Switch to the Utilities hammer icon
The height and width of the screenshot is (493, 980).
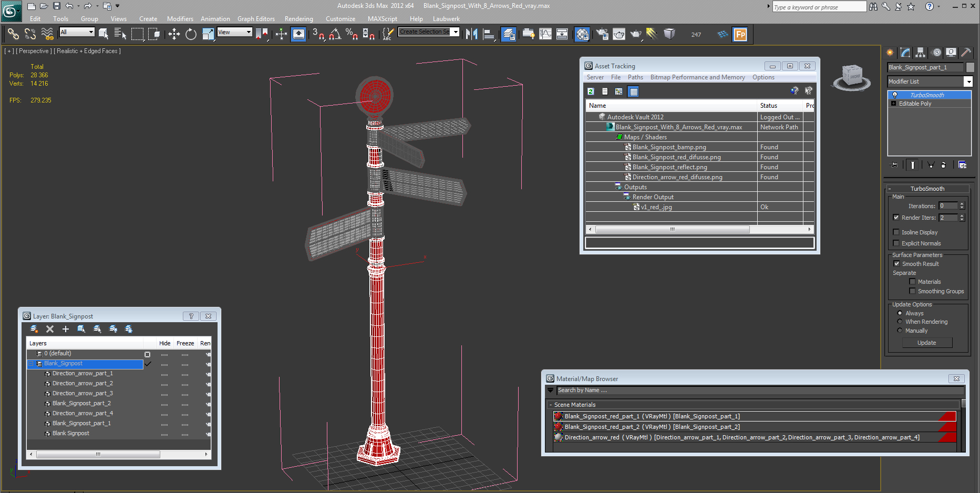(x=966, y=53)
